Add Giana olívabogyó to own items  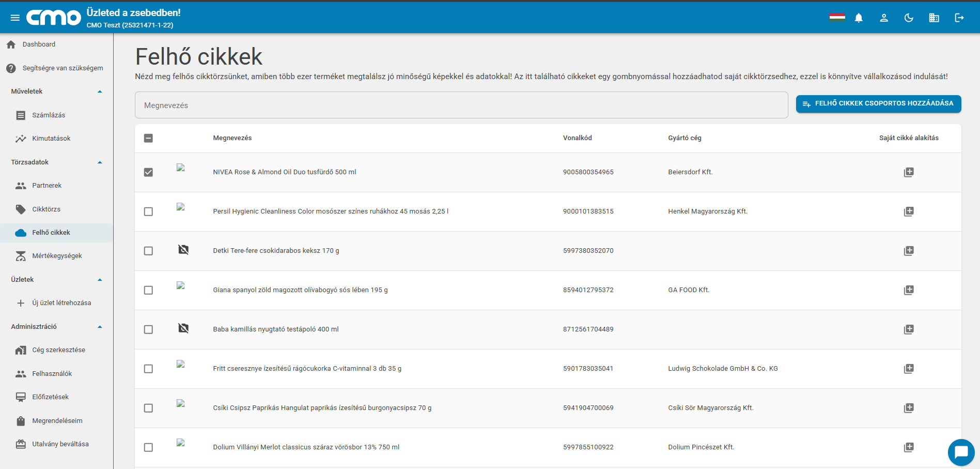(x=909, y=290)
